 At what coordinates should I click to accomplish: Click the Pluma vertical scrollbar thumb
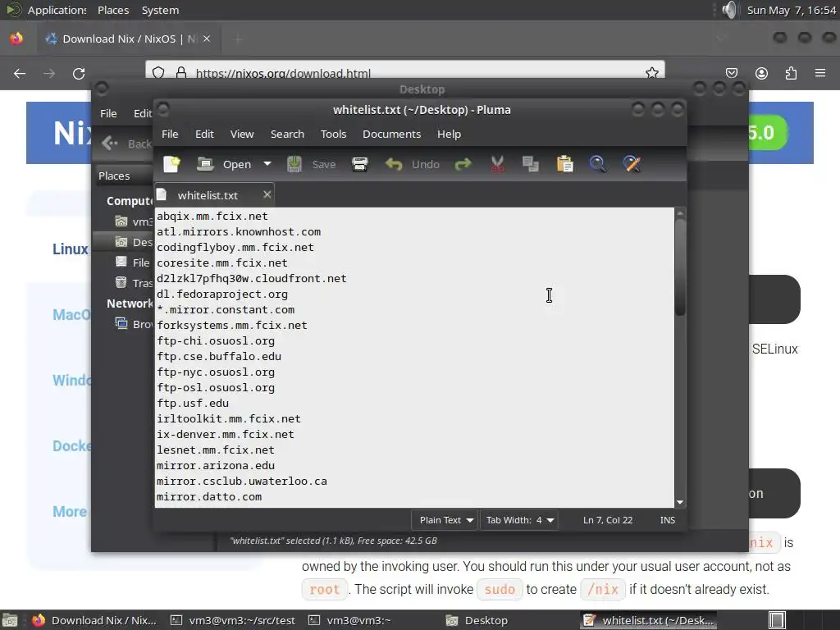point(680,268)
